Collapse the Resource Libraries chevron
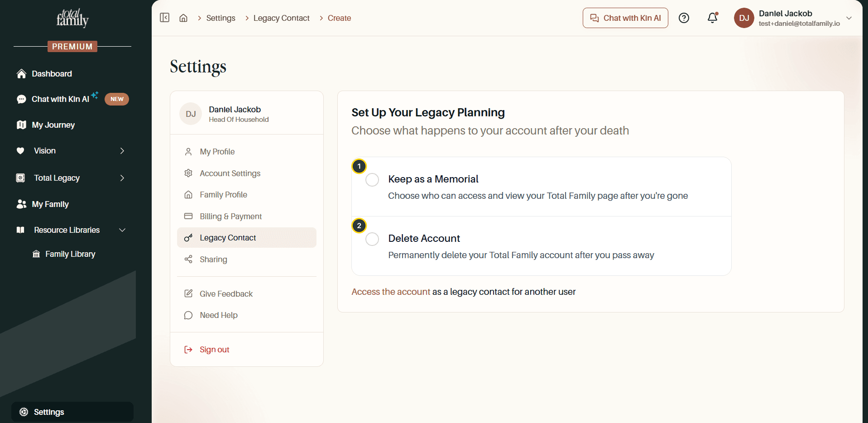 (x=122, y=230)
